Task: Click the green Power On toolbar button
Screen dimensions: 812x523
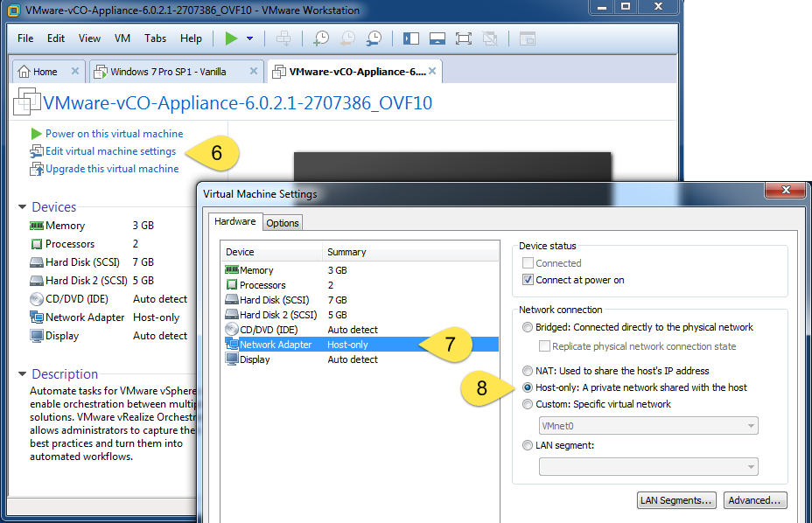Action: [x=231, y=38]
